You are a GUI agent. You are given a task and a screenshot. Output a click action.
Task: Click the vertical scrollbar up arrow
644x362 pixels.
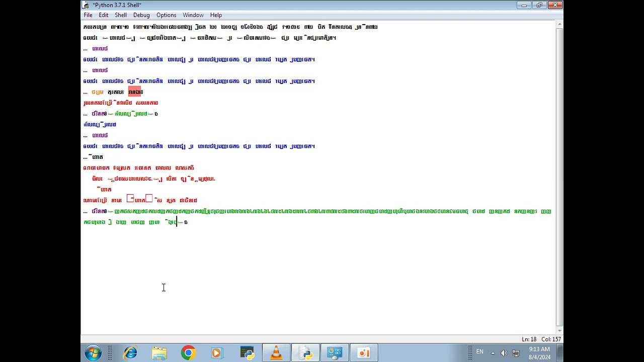click(x=559, y=24)
